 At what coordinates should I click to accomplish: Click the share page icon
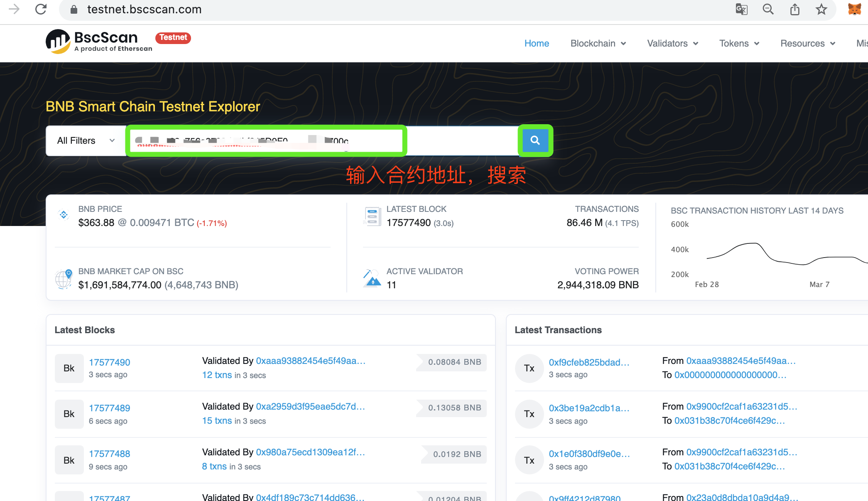(x=794, y=9)
